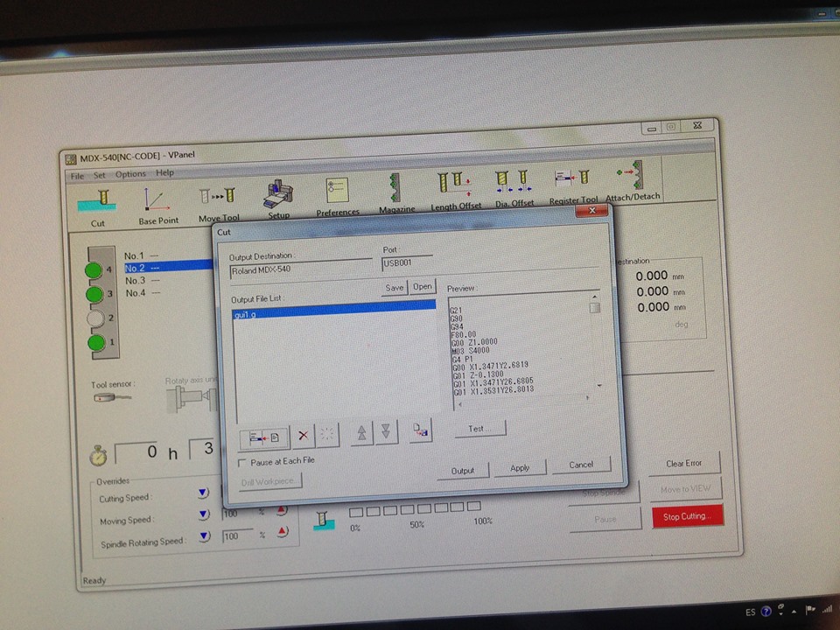Click the Save button in Cut dialog

[x=395, y=288]
